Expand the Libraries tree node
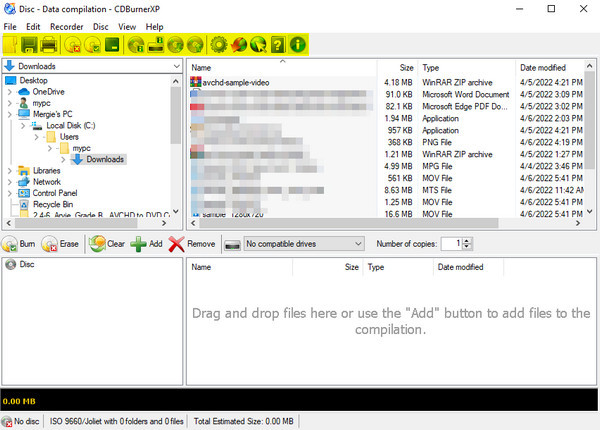 point(10,171)
